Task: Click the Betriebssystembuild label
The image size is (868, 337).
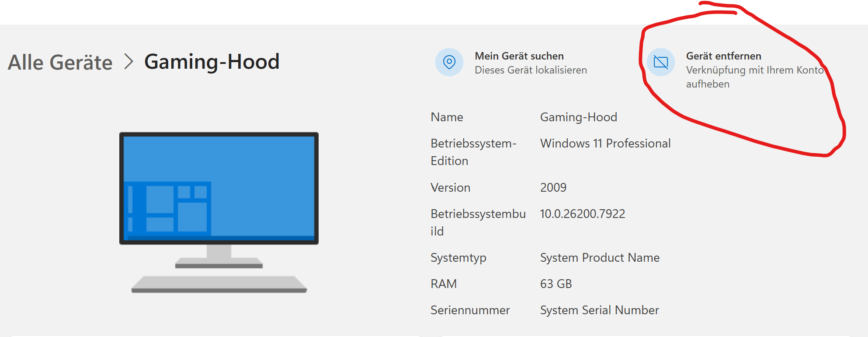Action: point(478,222)
